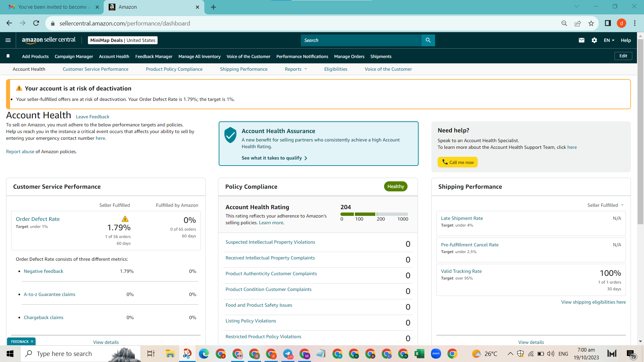
Task: Open Telegram from the taskbar
Action: pyautogui.click(x=288, y=354)
